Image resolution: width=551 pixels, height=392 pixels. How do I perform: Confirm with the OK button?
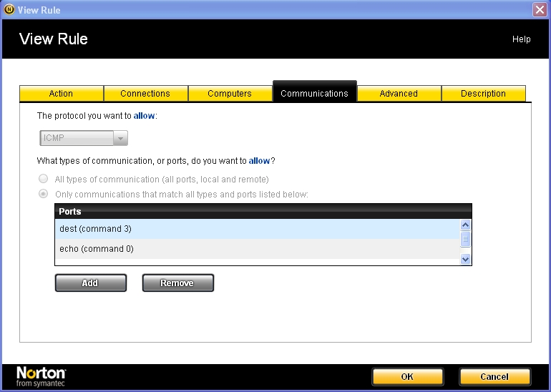(x=408, y=376)
